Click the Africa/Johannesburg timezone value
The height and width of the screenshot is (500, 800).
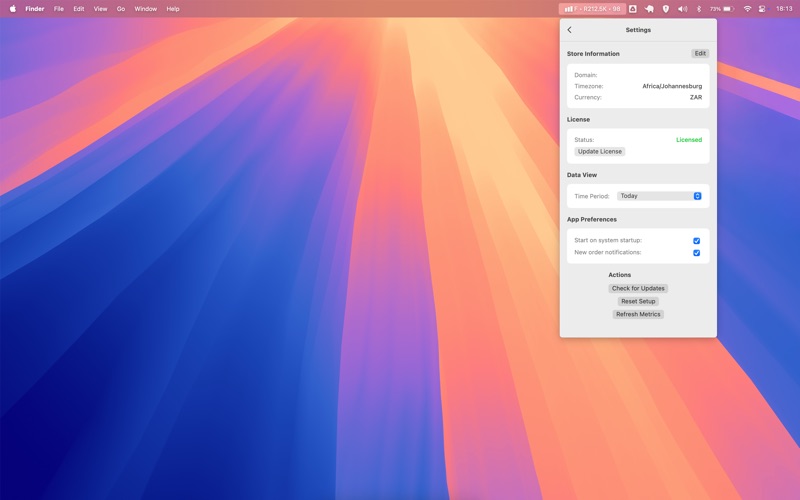click(x=672, y=86)
